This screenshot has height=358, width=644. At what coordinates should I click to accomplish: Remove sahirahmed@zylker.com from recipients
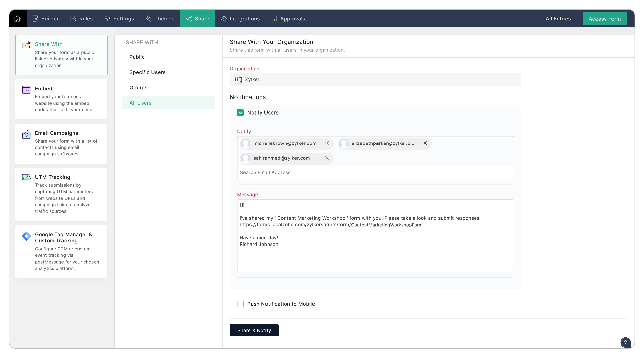(x=327, y=158)
